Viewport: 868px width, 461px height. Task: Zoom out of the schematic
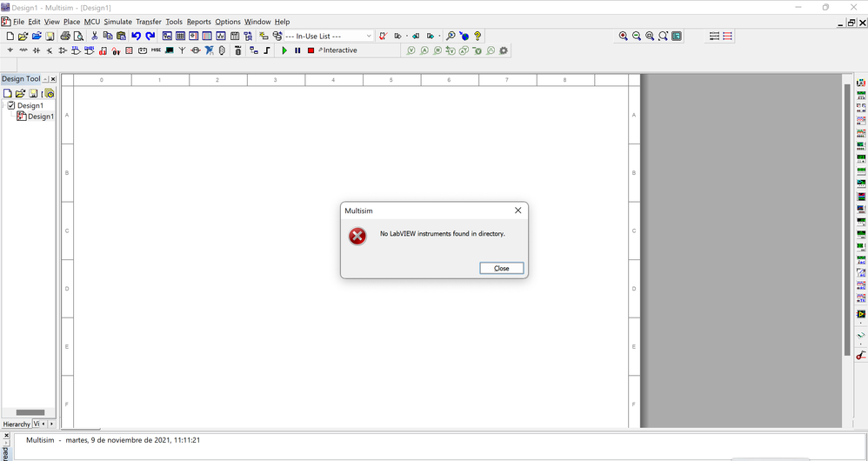(637, 36)
